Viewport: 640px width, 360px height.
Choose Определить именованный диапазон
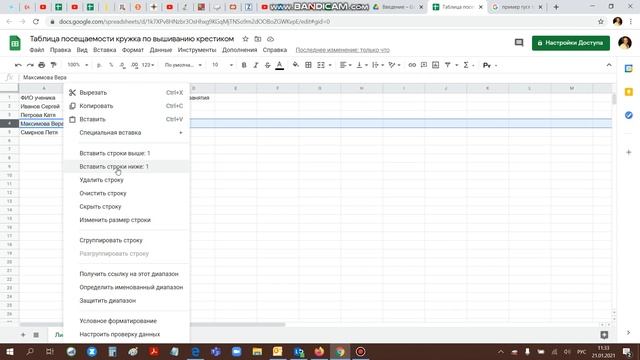[126, 287]
